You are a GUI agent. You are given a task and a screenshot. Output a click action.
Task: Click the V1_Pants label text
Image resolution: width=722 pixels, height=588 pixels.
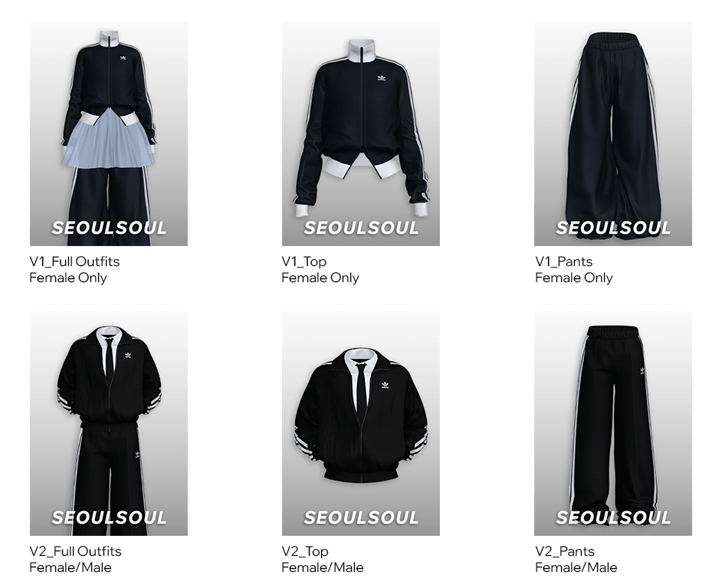point(564,261)
